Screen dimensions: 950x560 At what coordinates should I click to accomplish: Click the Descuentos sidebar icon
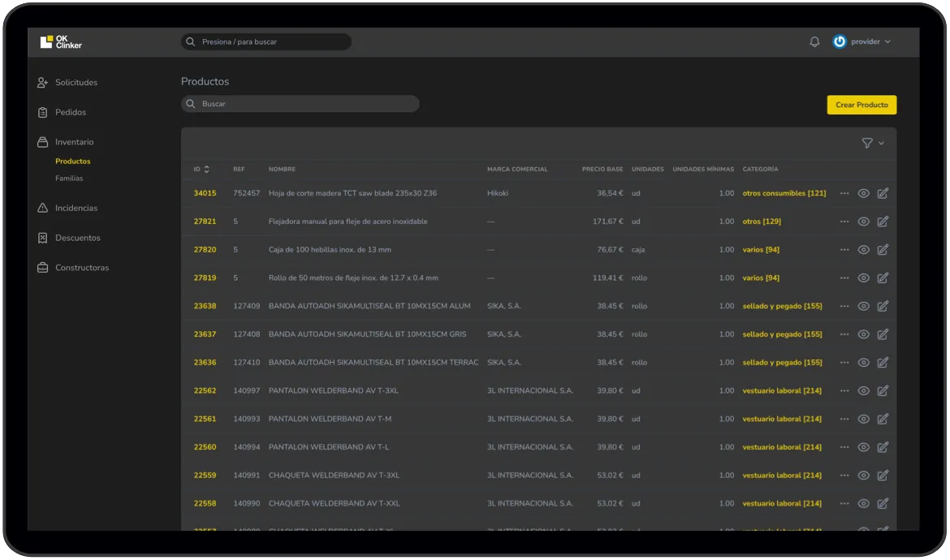click(43, 238)
